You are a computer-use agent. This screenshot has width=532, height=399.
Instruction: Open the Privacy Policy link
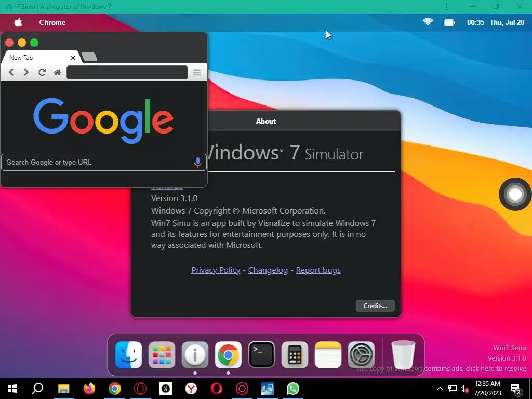216,270
